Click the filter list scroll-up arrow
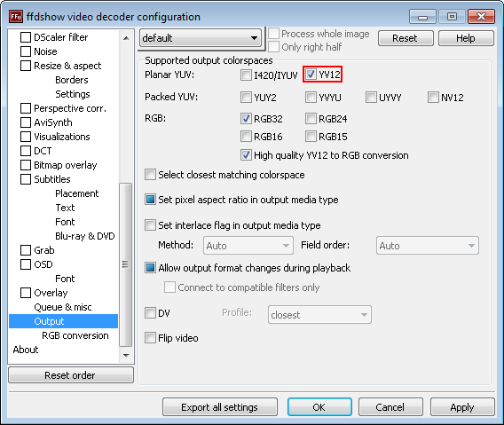Image resolution: width=504 pixels, height=425 pixels. (126, 38)
